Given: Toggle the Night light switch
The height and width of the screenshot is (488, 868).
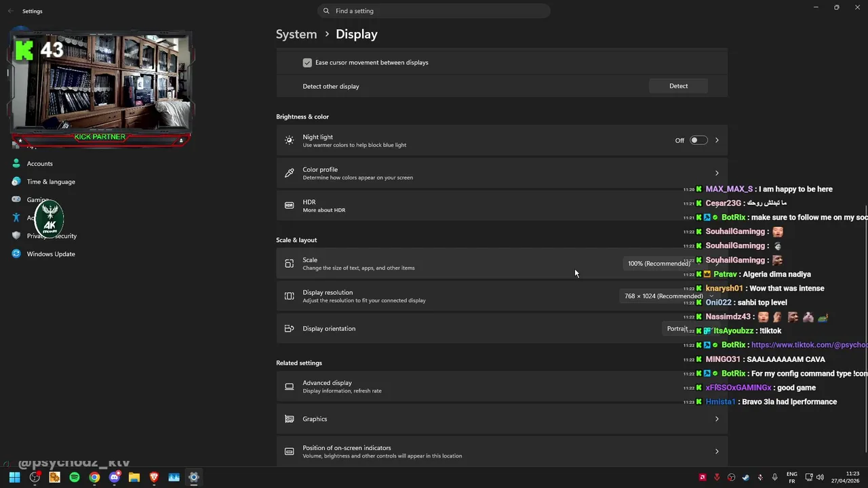Looking at the screenshot, I should [698, 140].
